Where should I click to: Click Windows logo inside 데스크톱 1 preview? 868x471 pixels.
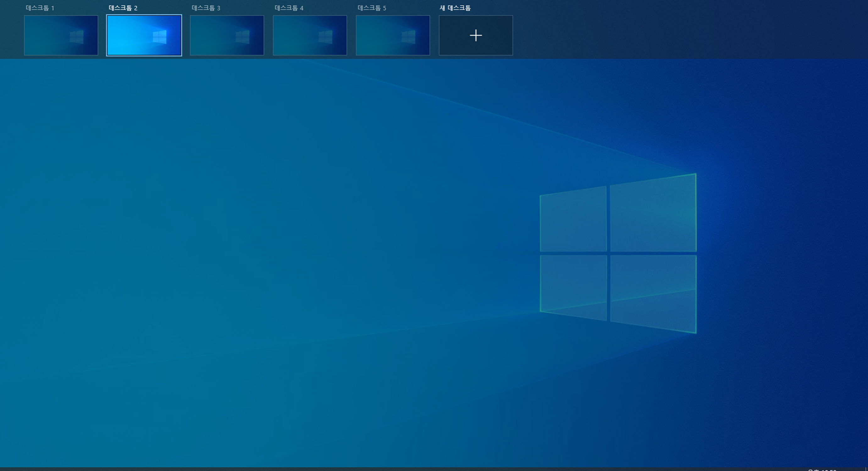coord(77,37)
